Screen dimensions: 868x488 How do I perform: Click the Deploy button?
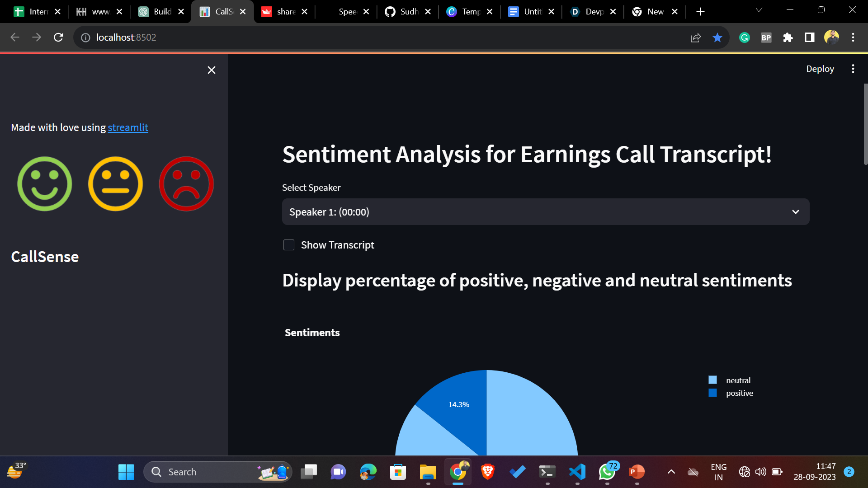pos(820,69)
